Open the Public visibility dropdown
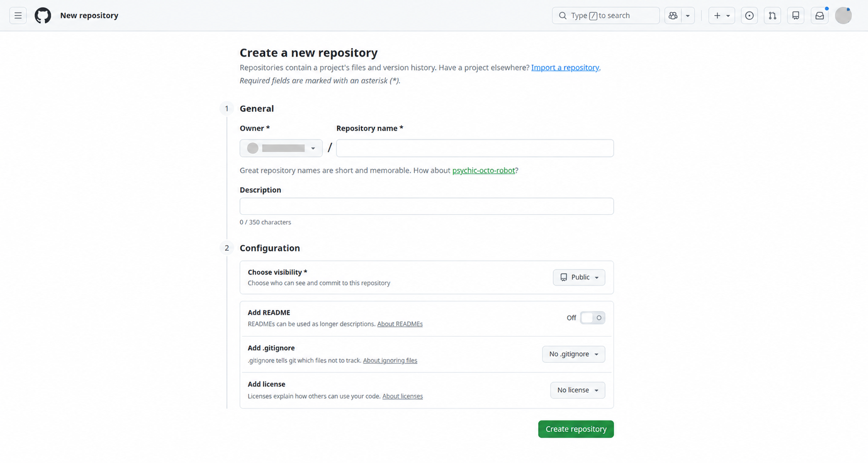This screenshot has width=868, height=463. (579, 277)
